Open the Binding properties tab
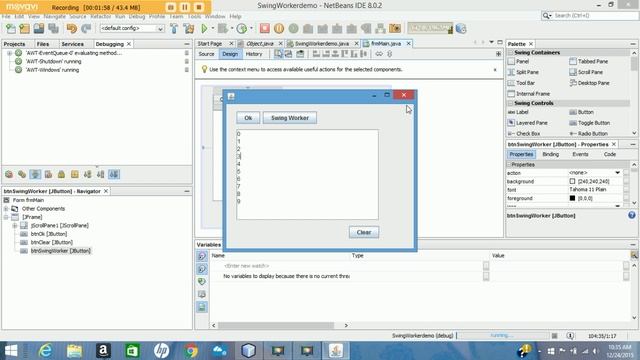Screen dimensions: 640x360 click(x=551, y=154)
